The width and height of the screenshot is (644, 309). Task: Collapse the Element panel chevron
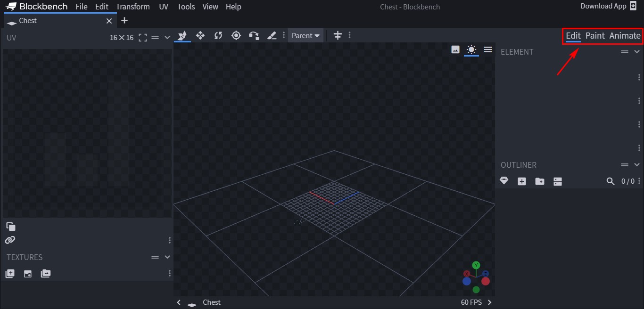(637, 52)
